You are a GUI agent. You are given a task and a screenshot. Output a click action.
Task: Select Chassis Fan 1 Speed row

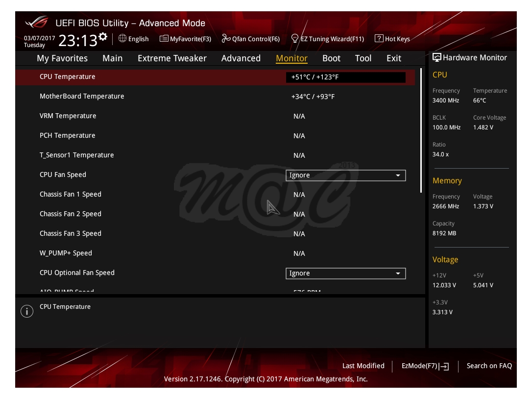pos(215,195)
